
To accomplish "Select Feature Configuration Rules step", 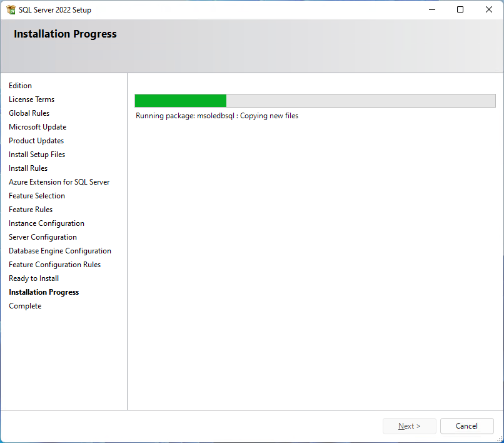I will (x=54, y=265).
